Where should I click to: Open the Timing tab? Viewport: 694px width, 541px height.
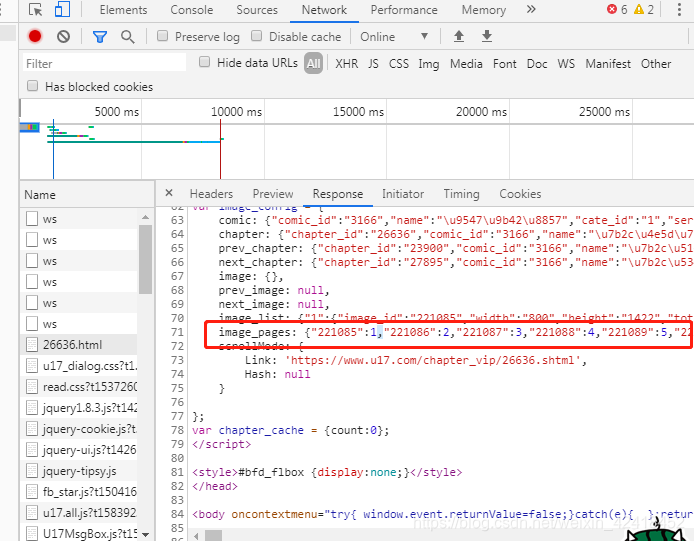click(x=461, y=194)
